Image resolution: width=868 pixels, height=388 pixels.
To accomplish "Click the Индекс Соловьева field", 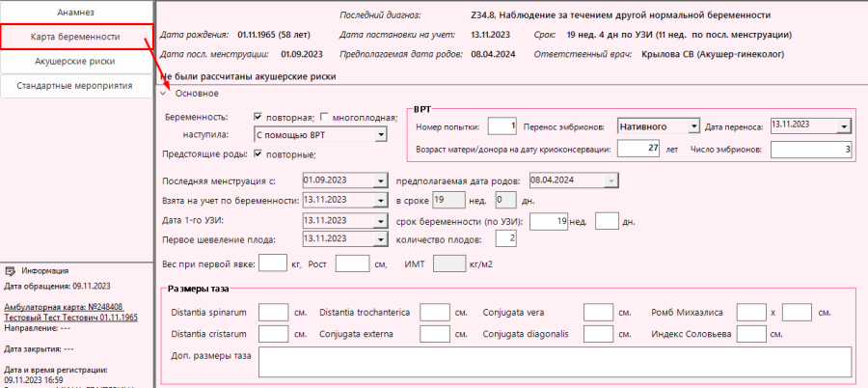I will coord(751,334).
